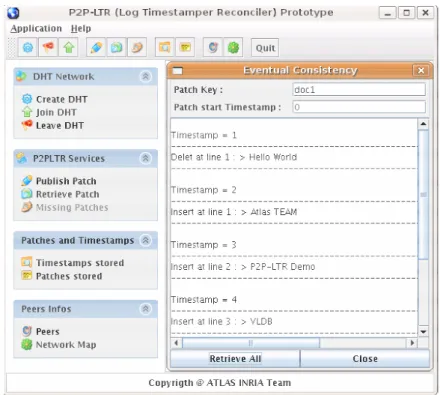Viewport: 440px width, 395px height.
Task: Open the Help menu
Action: click(x=81, y=28)
